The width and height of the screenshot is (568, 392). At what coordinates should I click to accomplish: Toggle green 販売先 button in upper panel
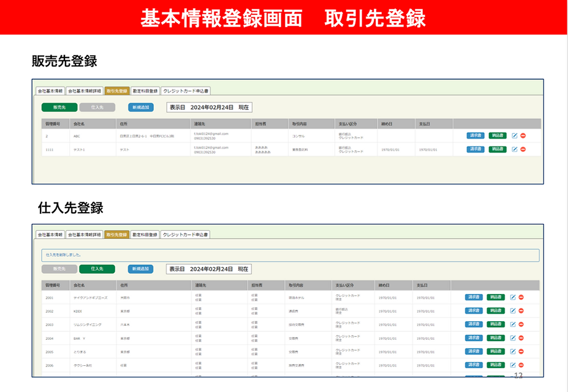pyautogui.click(x=59, y=107)
